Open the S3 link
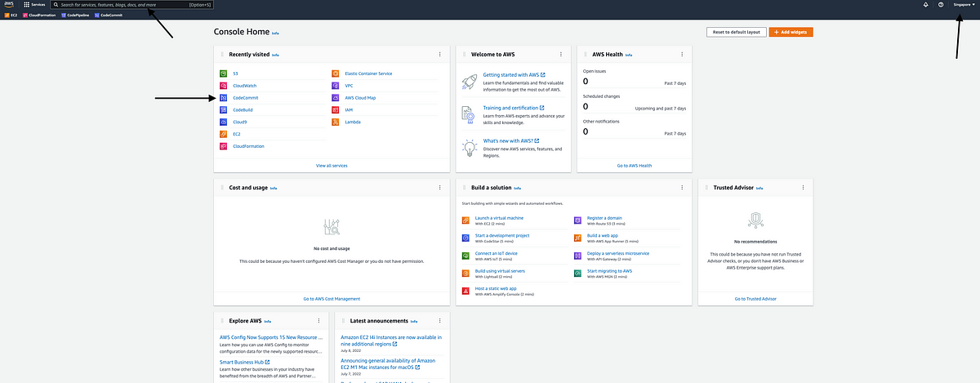The image size is (980, 383). [235, 73]
